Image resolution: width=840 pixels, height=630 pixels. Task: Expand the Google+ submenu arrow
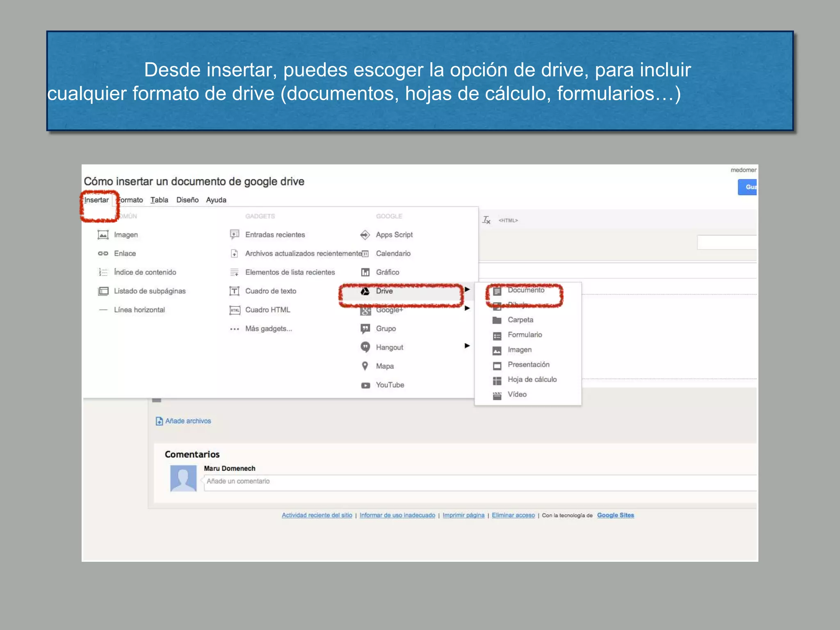click(x=467, y=308)
